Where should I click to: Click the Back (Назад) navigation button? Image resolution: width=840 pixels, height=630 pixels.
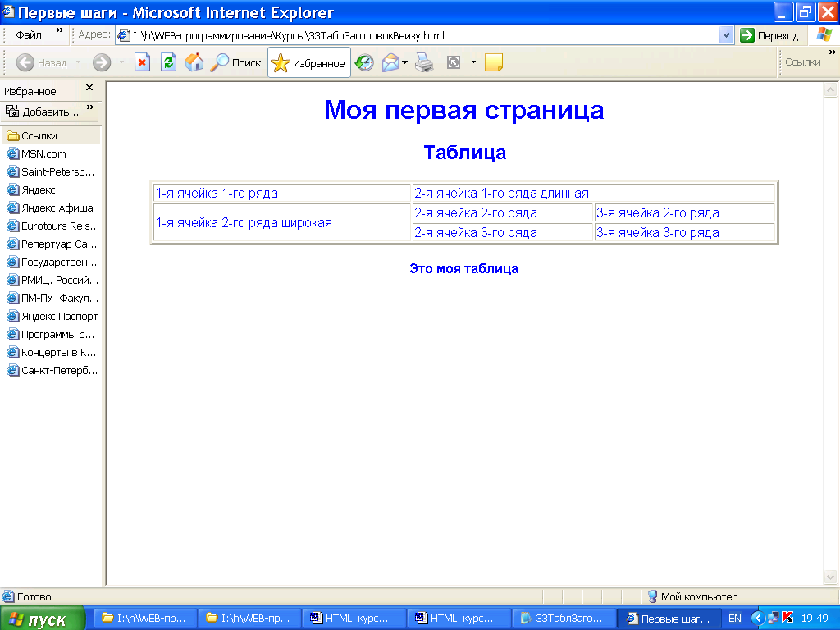point(41,62)
